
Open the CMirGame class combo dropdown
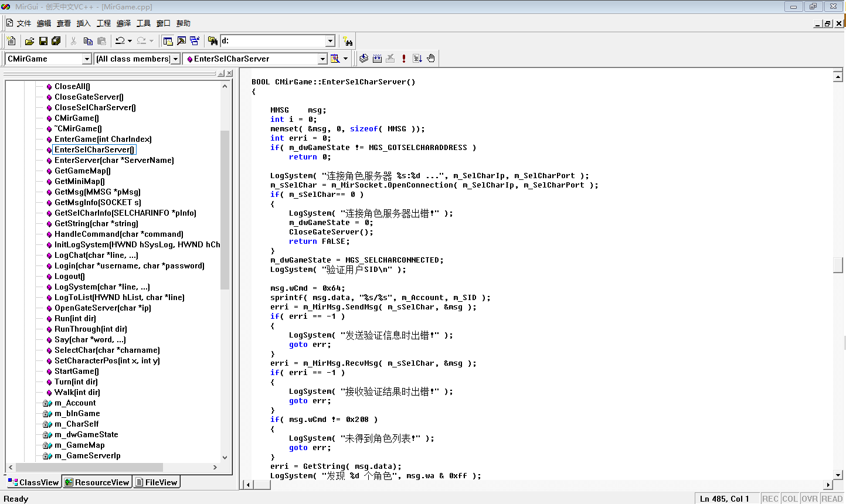pyautogui.click(x=87, y=59)
